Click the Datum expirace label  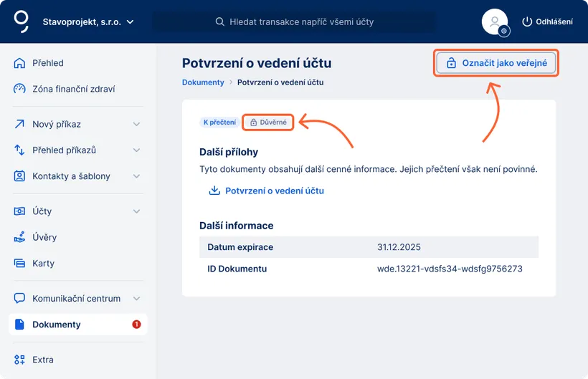click(x=240, y=247)
